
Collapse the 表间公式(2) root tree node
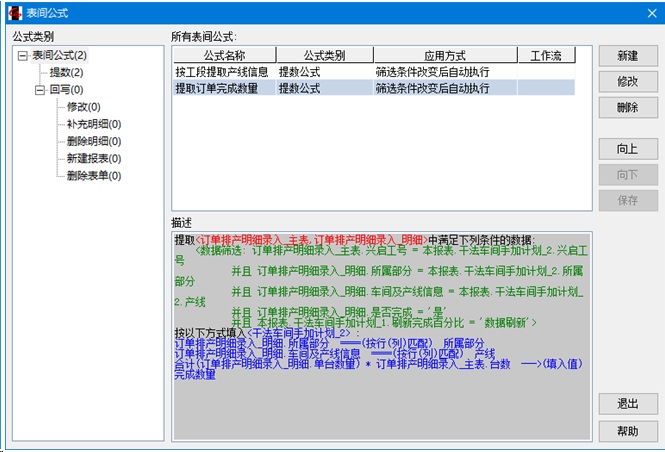(23, 55)
